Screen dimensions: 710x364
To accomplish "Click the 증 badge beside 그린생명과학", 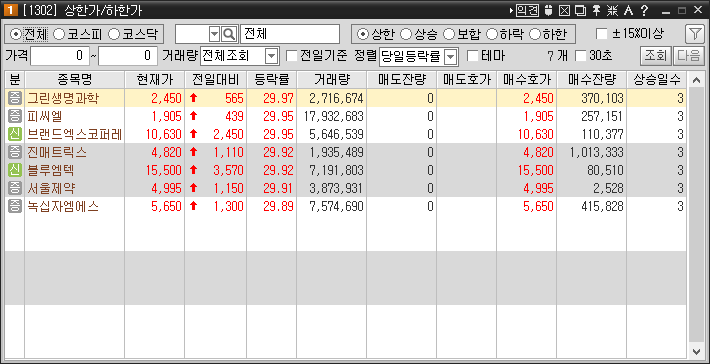I will click(15, 98).
